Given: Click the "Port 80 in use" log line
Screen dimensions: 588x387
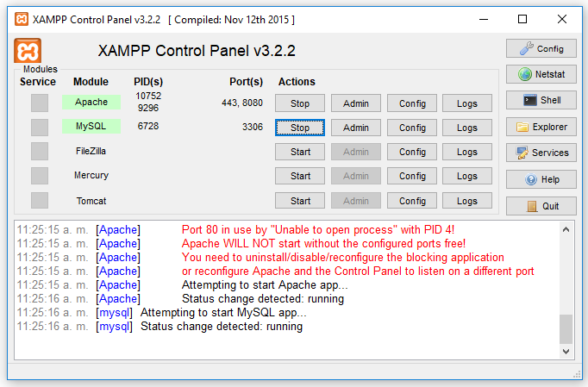Looking at the screenshot, I should pyautogui.click(x=318, y=229).
